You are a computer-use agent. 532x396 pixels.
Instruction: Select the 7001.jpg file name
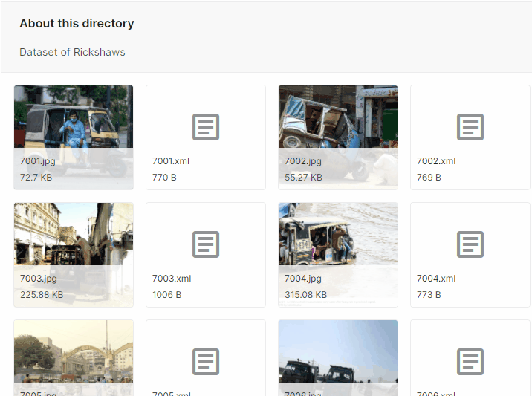click(38, 161)
